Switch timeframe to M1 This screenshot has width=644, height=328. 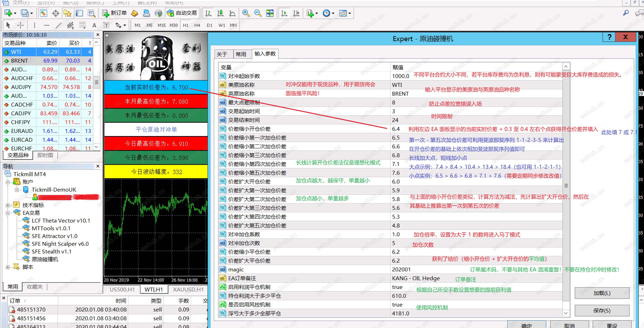click(138, 25)
